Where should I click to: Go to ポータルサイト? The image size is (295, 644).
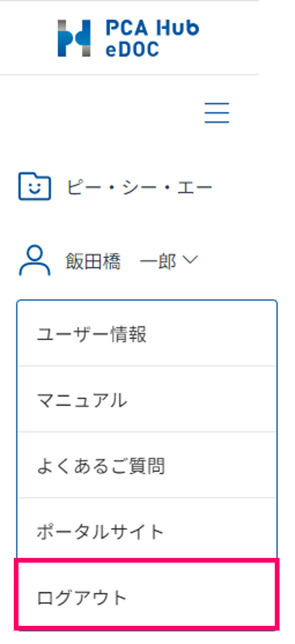(100, 532)
